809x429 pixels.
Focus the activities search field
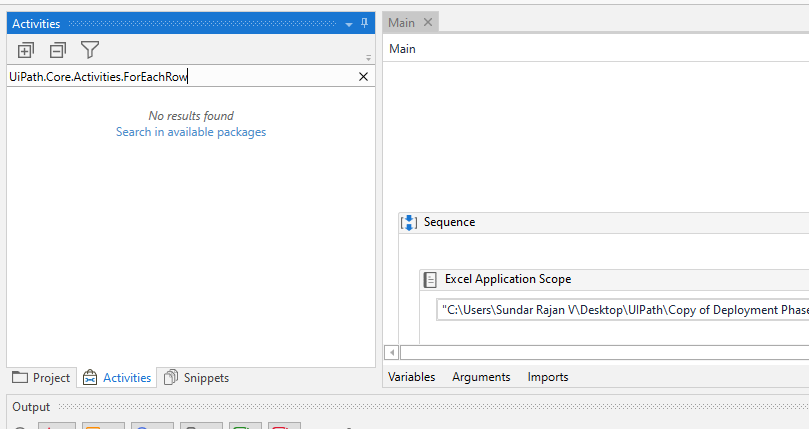[180, 76]
